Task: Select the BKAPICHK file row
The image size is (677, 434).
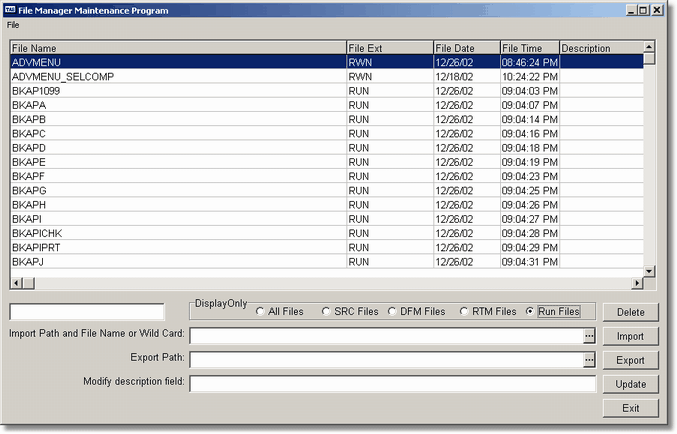Action: point(327,233)
